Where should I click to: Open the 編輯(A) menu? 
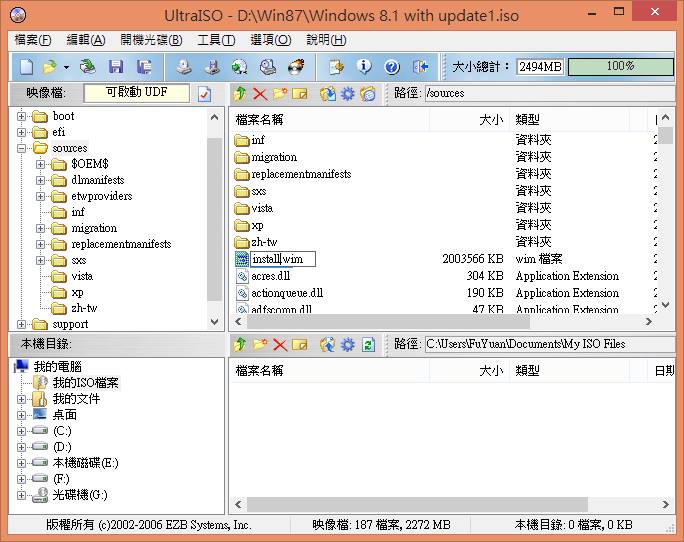[86, 40]
